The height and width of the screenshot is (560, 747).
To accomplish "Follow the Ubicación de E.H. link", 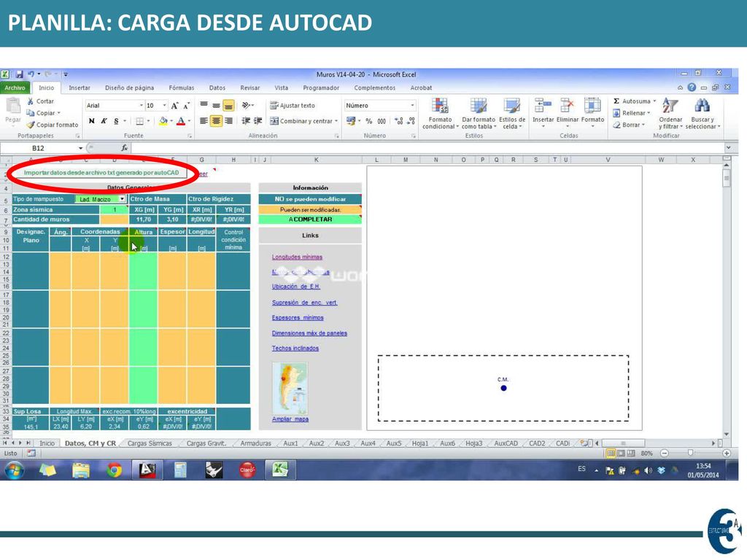I will [296, 287].
